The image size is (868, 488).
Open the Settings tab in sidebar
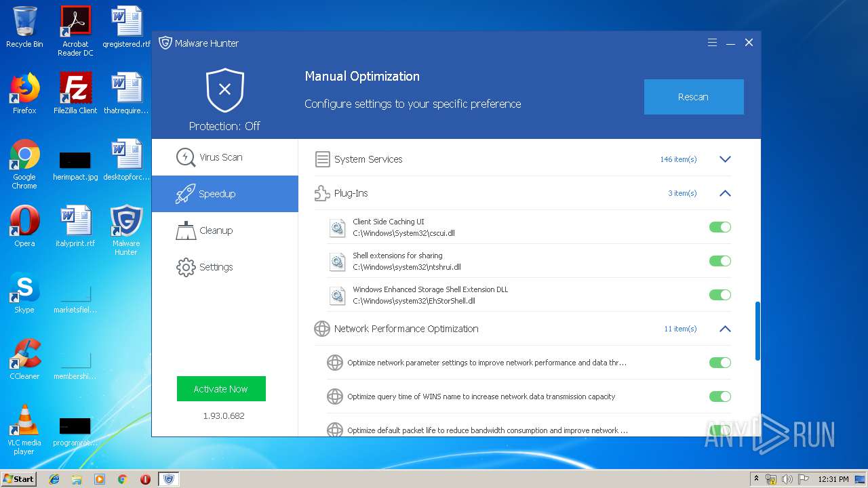pos(225,267)
